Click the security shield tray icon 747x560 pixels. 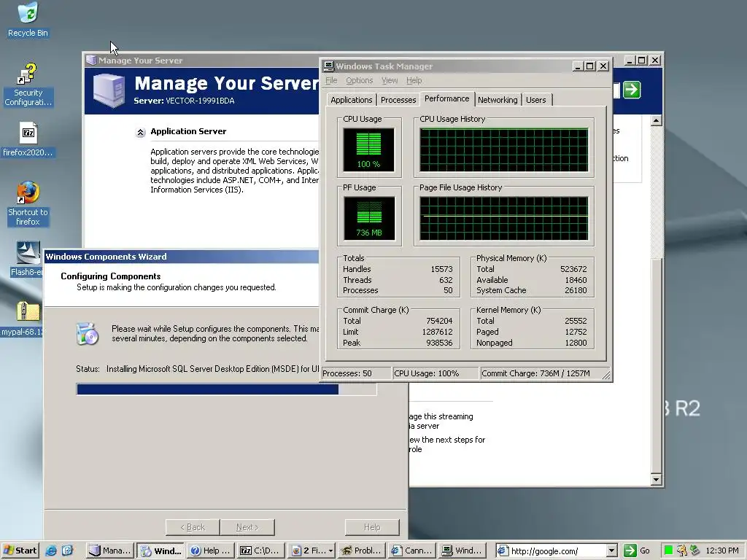pyautogui.click(x=682, y=551)
